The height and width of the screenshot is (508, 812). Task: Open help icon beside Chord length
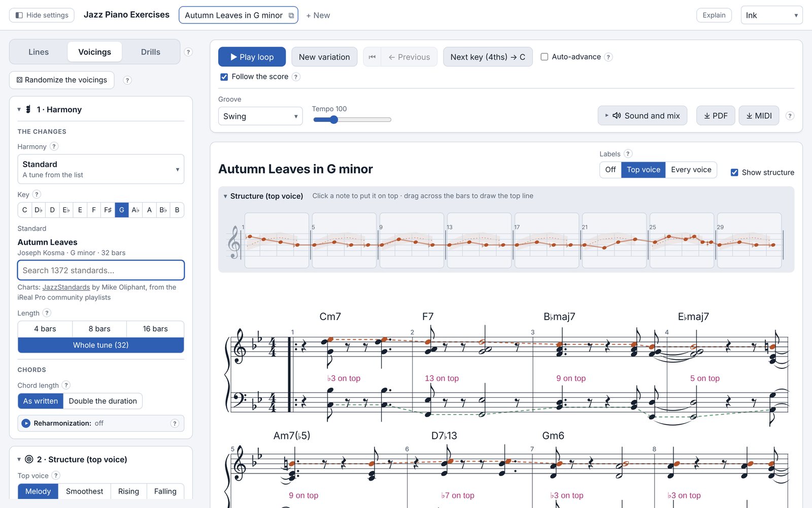(x=66, y=385)
